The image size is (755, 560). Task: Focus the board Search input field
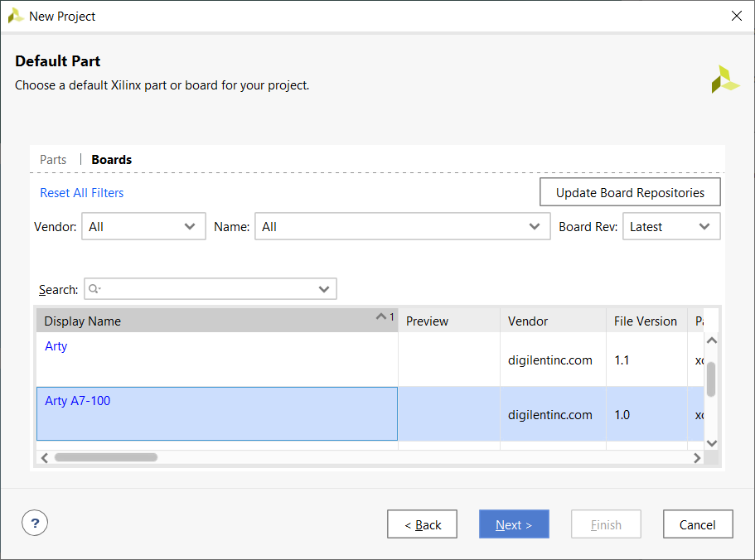click(211, 288)
